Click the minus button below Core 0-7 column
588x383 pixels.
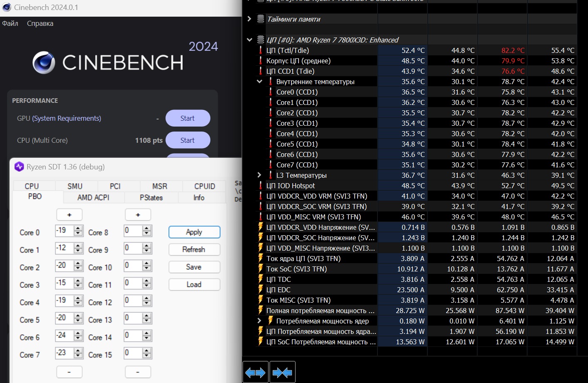point(69,372)
